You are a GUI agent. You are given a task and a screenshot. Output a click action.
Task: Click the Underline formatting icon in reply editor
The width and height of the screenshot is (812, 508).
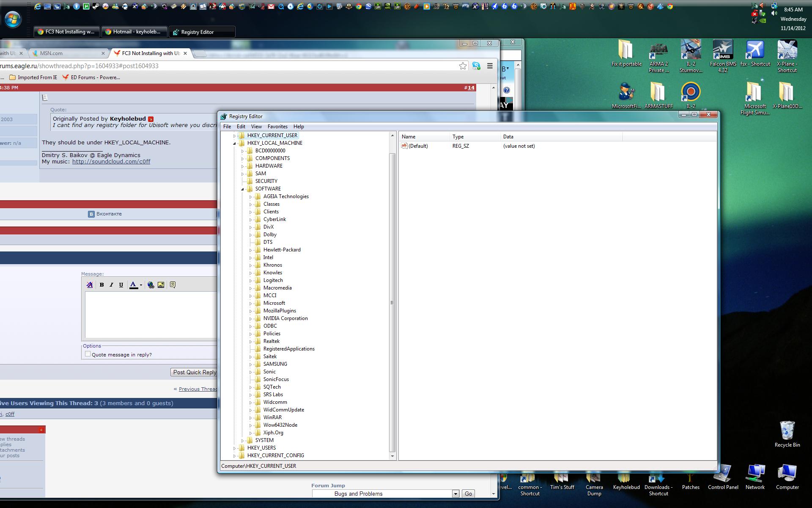coord(121,285)
